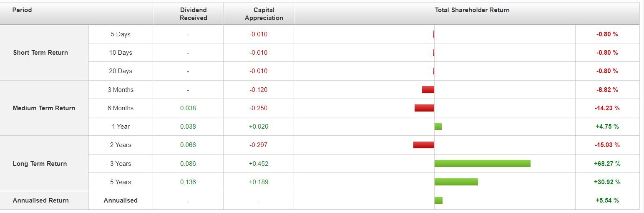Click the 3 Years green return bar
The image size is (644, 213).
pyautogui.click(x=483, y=163)
